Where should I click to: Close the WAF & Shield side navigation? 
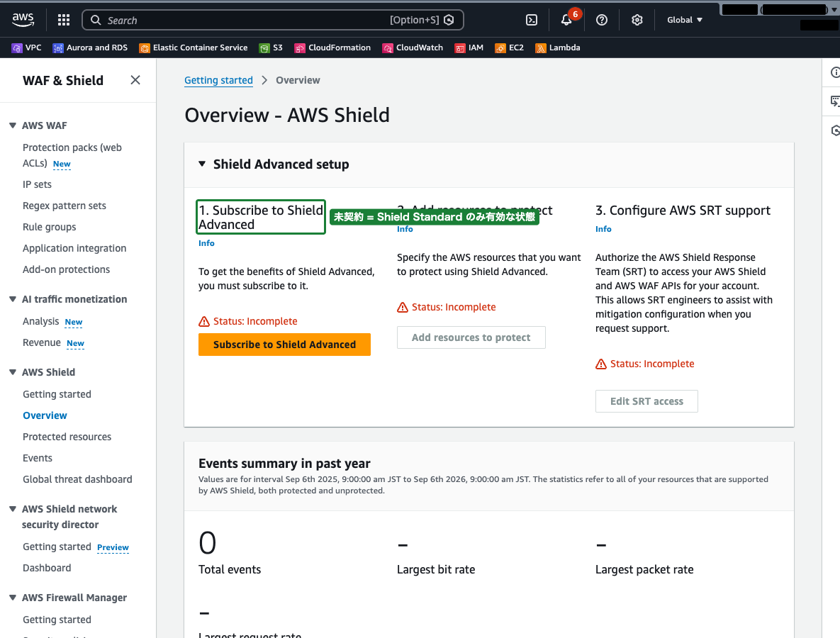135,80
